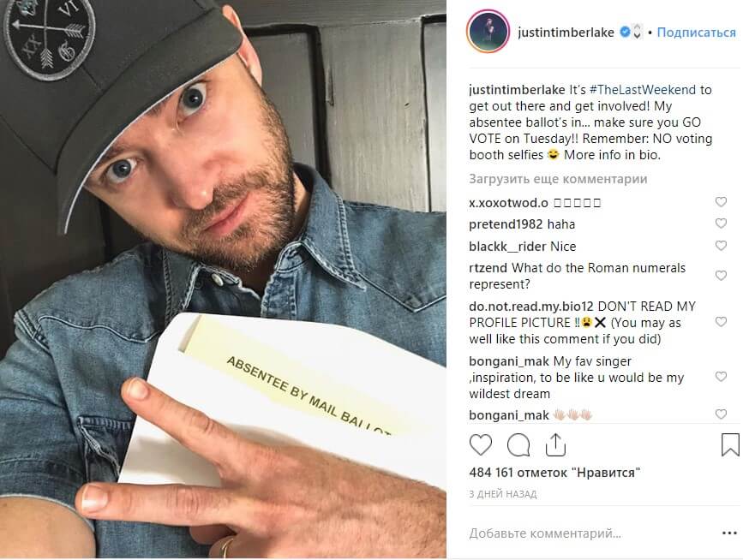Like bongani_mak's fav singer comment

click(x=721, y=377)
